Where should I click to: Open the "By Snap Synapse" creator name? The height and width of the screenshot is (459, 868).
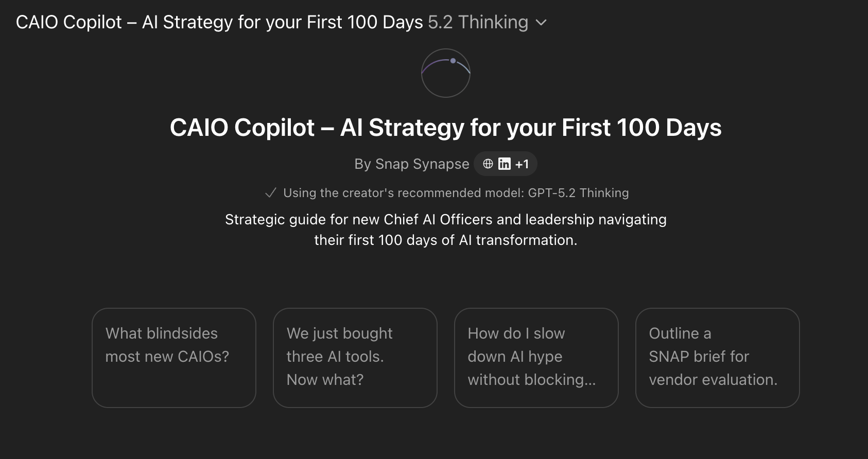coord(411,164)
